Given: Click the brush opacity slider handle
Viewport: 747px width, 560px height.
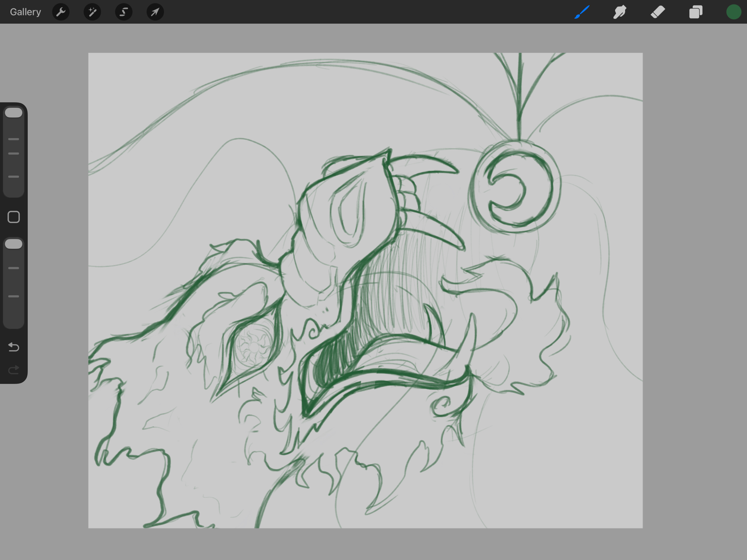Looking at the screenshot, I should (x=14, y=244).
